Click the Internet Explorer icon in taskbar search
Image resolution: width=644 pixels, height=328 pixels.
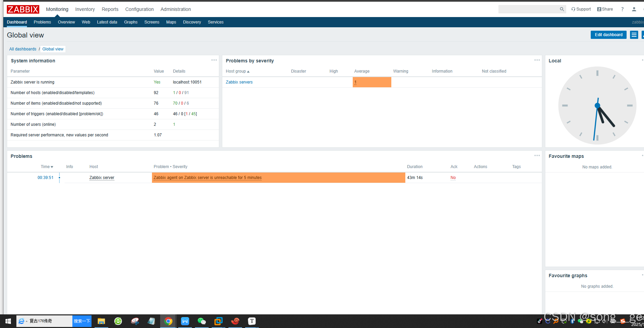(x=22, y=321)
